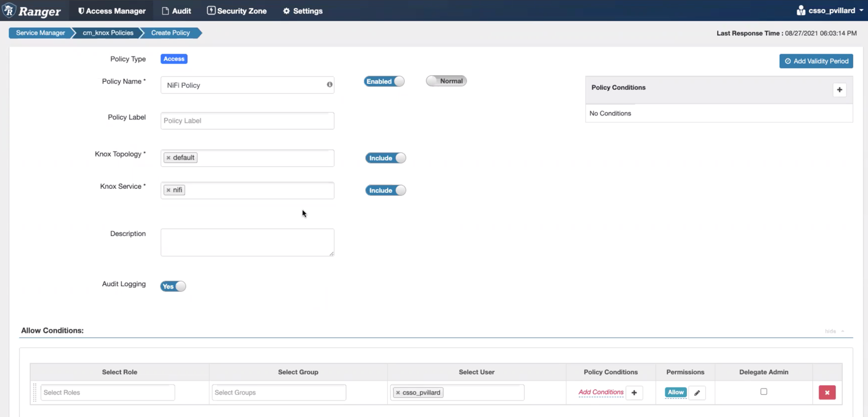Open the Security Zone menu

point(236,11)
